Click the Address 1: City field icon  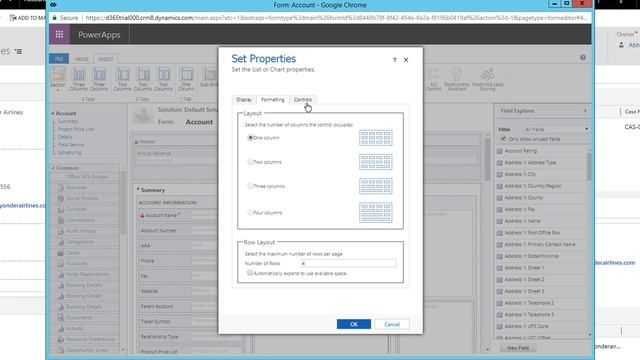(x=500, y=174)
